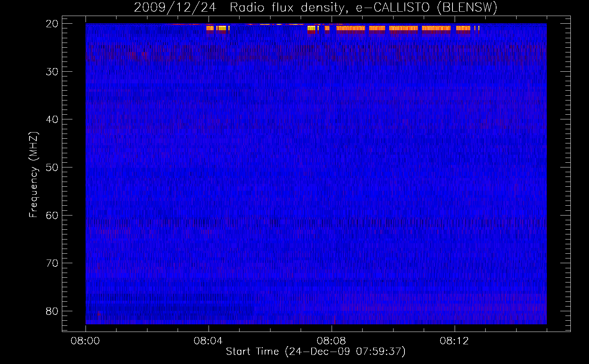Click the 08:04 time tick label

(208, 341)
